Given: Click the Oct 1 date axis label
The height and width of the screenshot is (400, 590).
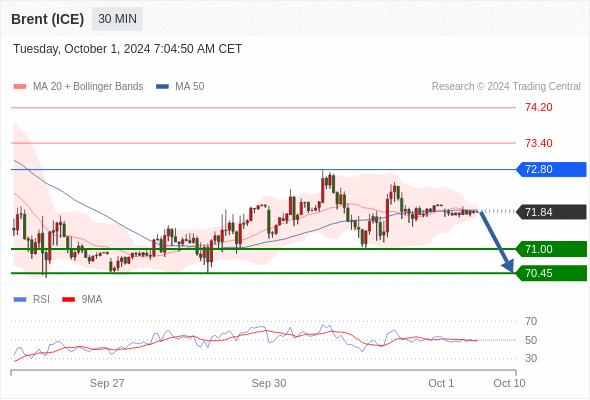Looking at the screenshot, I should pos(441,383).
